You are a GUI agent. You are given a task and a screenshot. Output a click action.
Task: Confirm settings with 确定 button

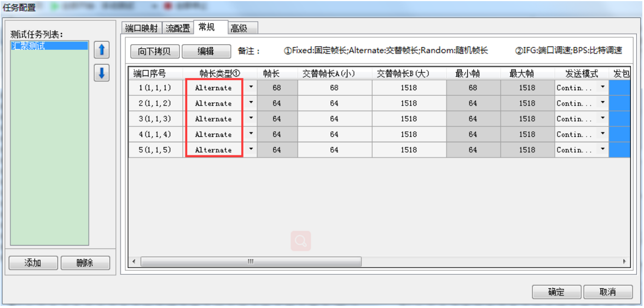(556, 292)
